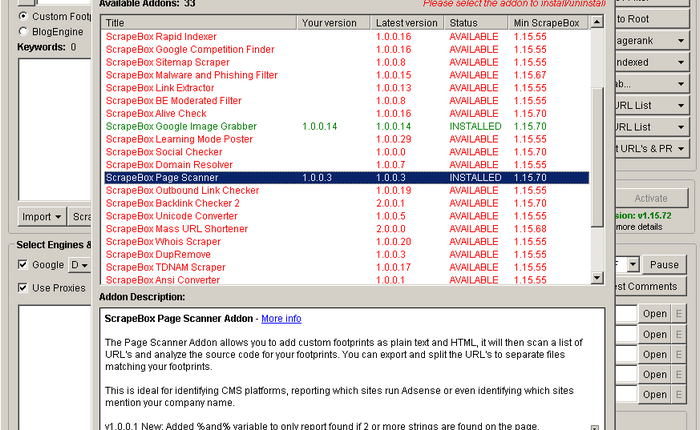Image resolution: width=700 pixels, height=430 pixels.
Task: Sort addons by the Status column header
Action: pyautogui.click(x=475, y=22)
